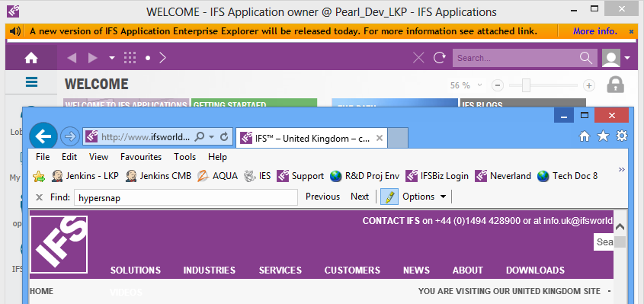The width and height of the screenshot is (644, 304).
Task: Open Find bar Options dropdown
Action: pos(425,197)
